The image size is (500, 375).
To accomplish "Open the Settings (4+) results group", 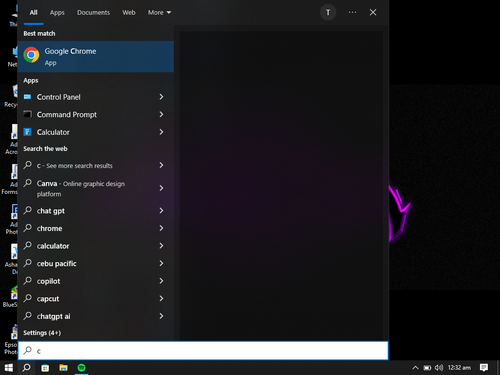I will [42, 333].
